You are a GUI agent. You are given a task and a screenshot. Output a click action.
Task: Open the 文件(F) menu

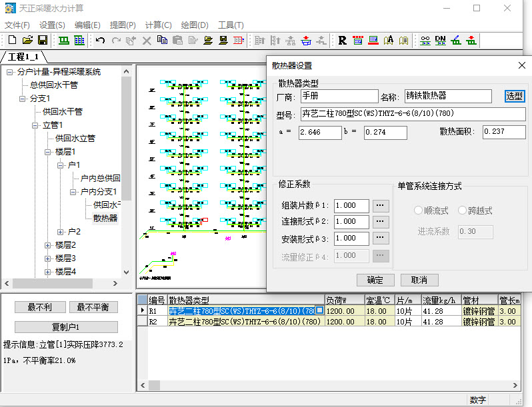point(17,25)
